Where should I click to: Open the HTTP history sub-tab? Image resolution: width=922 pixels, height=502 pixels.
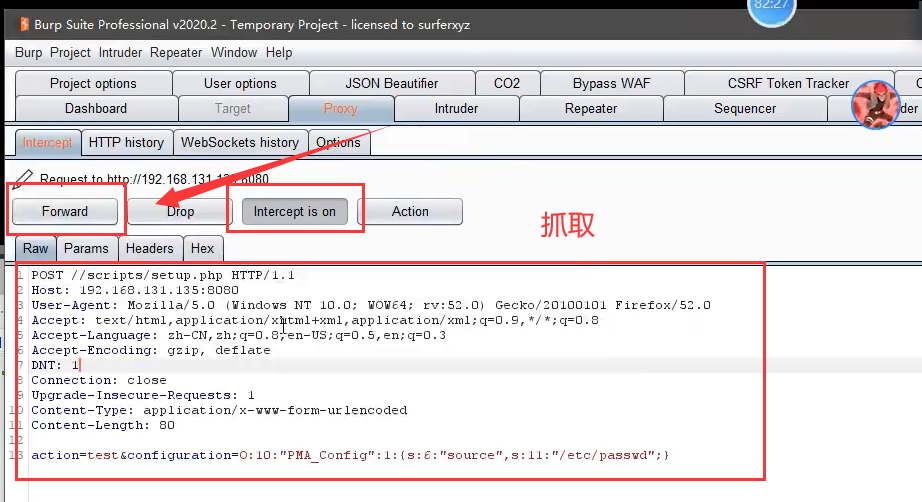pos(126,142)
